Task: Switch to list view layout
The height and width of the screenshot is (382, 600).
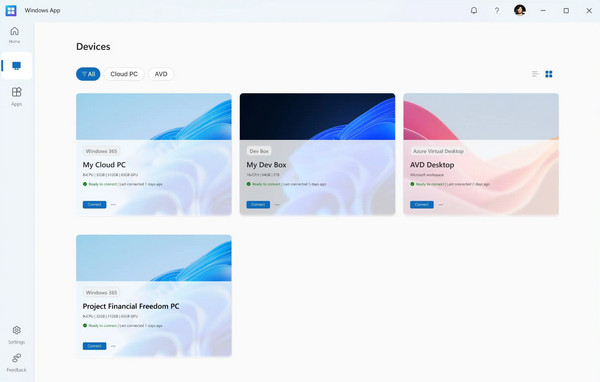Action: (x=535, y=74)
